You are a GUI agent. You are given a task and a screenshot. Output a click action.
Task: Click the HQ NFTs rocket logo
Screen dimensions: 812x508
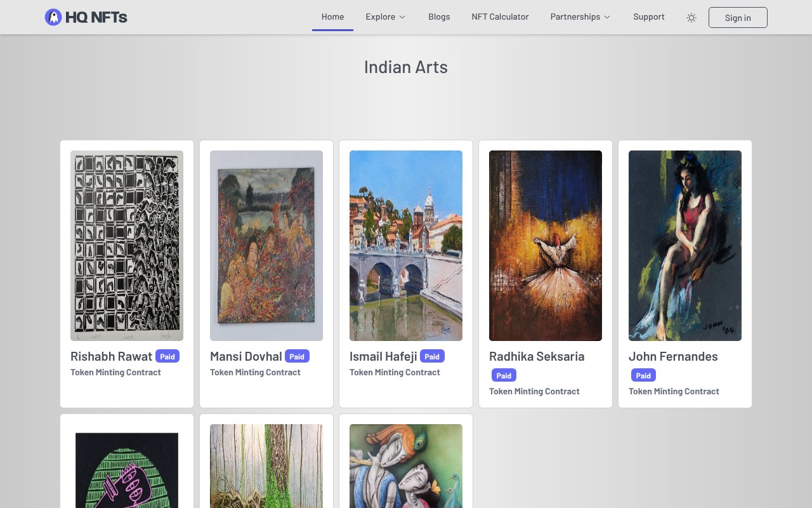pyautogui.click(x=53, y=17)
